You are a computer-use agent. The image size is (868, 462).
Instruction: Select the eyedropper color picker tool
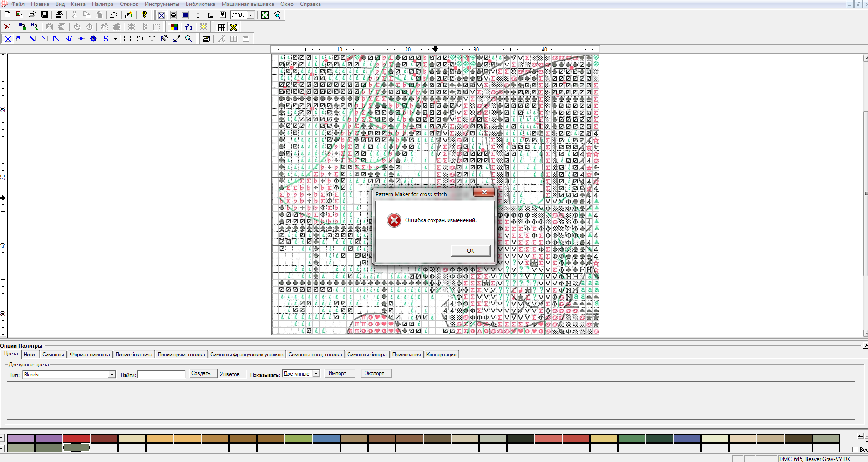click(x=177, y=39)
